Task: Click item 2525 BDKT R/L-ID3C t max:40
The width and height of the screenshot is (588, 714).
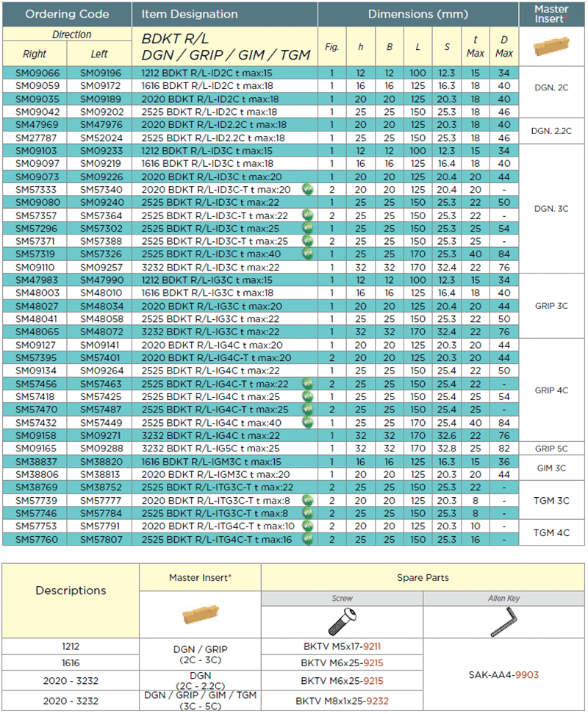Action: pyautogui.click(x=211, y=254)
